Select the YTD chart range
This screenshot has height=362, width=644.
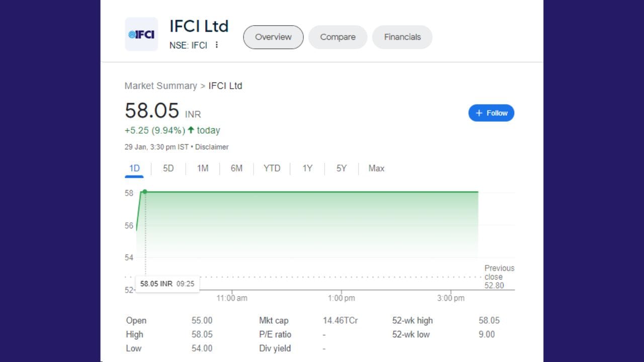coord(272,168)
